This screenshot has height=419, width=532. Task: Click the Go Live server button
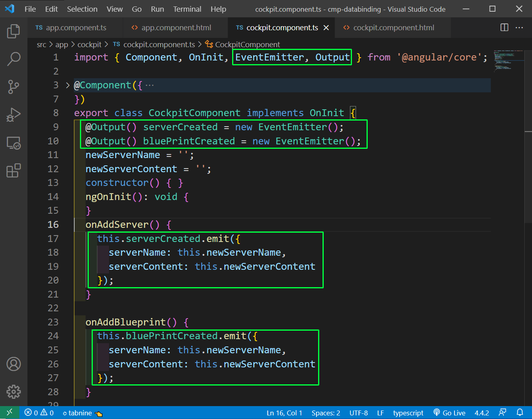(449, 413)
